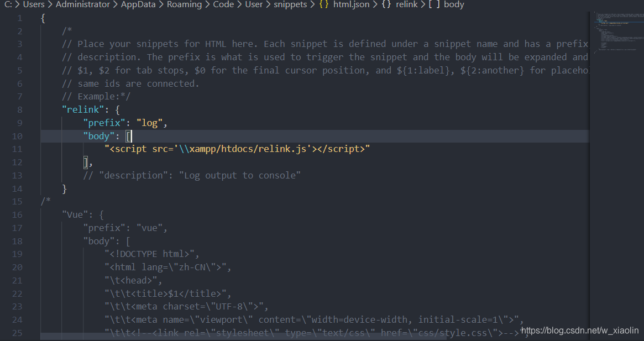644x341 pixels.
Task: Select the body symbol breadcrumb
Action: click(454, 4)
